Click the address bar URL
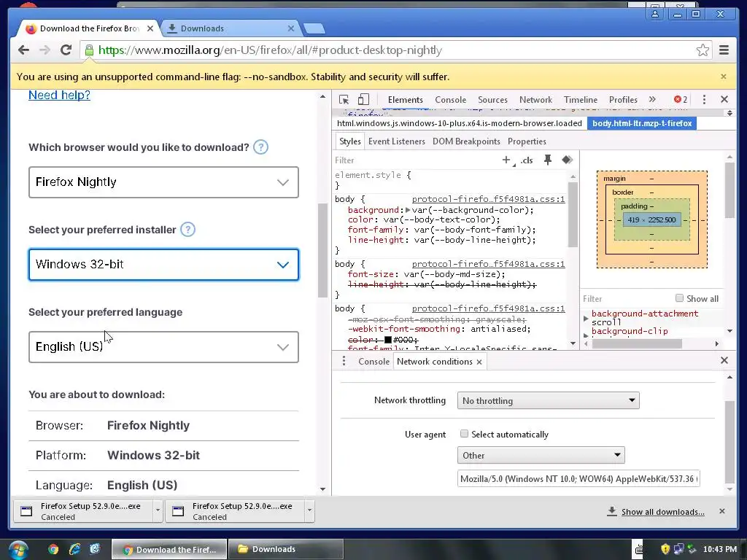 (270, 50)
